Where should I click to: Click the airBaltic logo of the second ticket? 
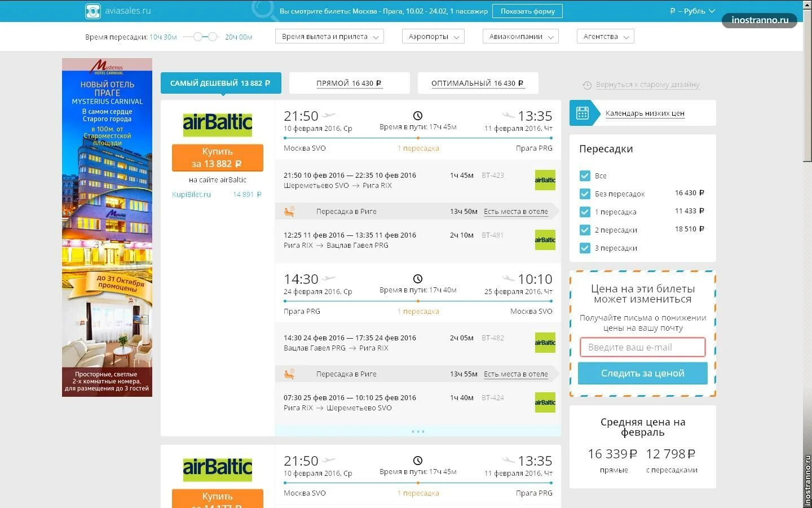[x=218, y=468]
